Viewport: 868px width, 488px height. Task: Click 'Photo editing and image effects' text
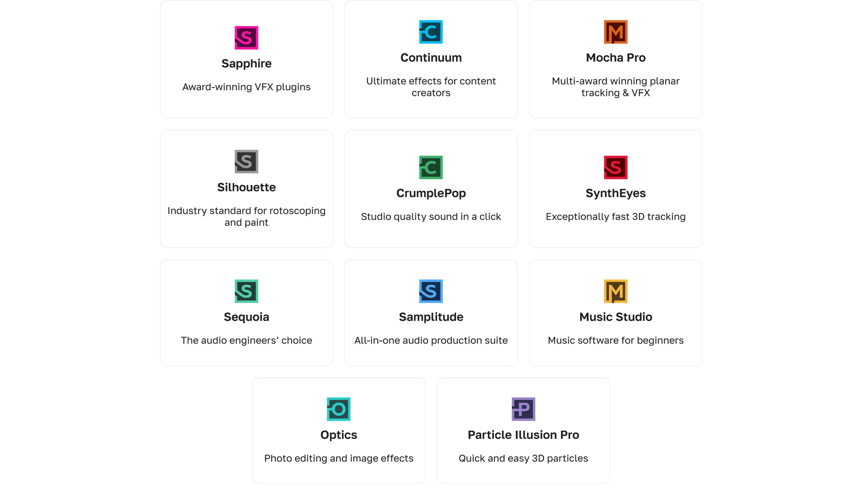click(x=339, y=459)
